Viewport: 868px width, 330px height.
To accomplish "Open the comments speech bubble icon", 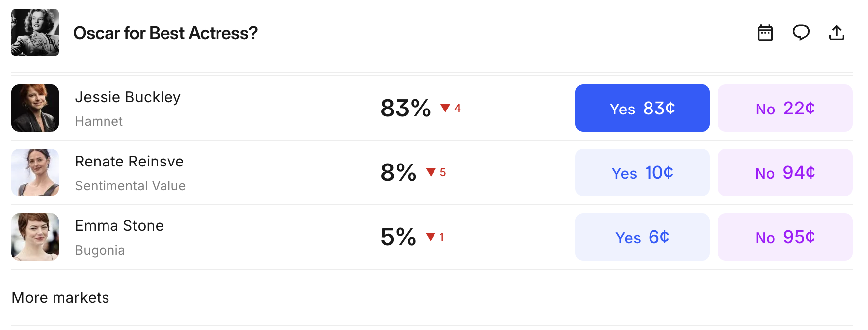I will click(x=801, y=33).
